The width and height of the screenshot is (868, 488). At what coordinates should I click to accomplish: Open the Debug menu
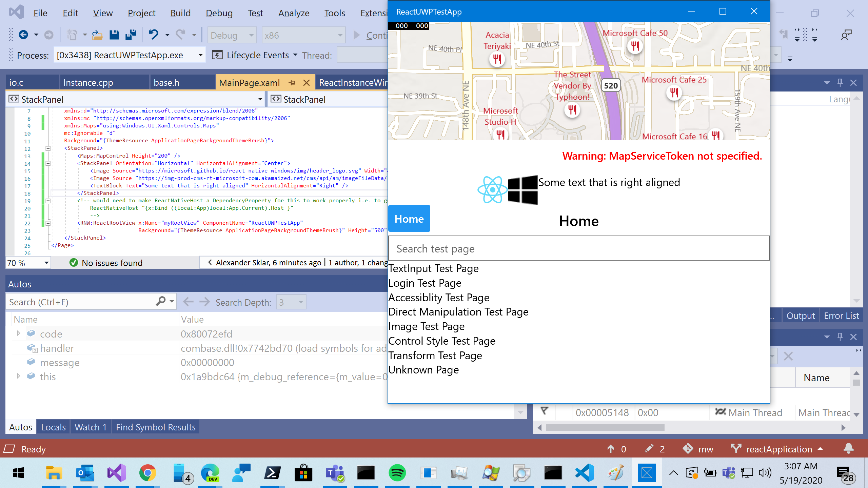tap(219, 13)
